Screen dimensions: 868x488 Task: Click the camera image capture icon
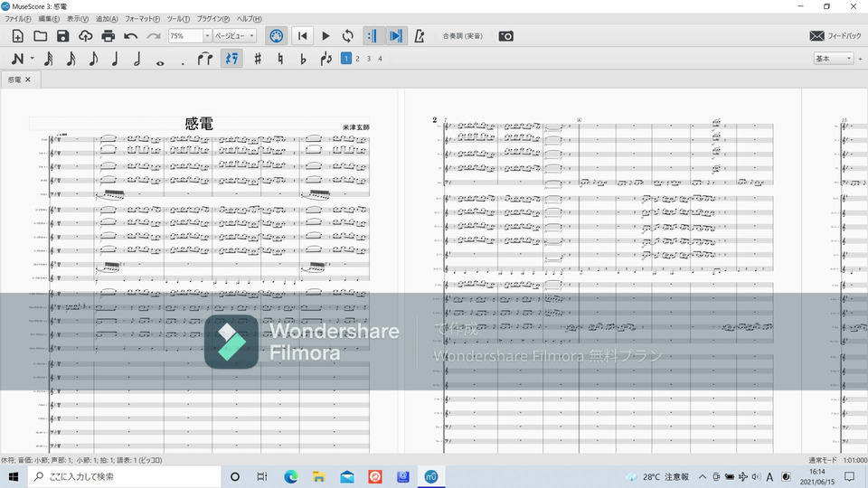coord(506,36)
